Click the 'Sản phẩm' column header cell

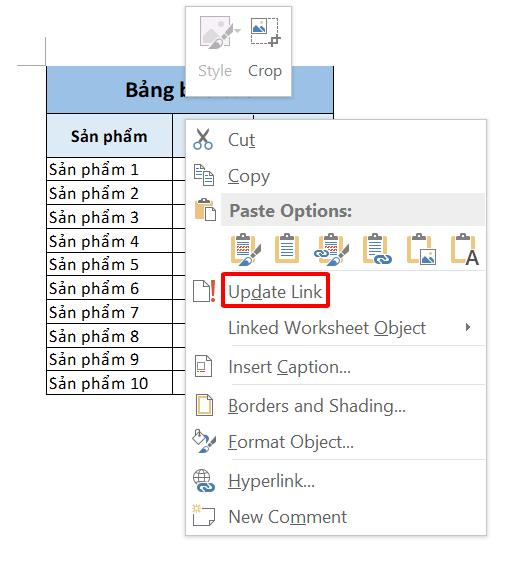109,136
